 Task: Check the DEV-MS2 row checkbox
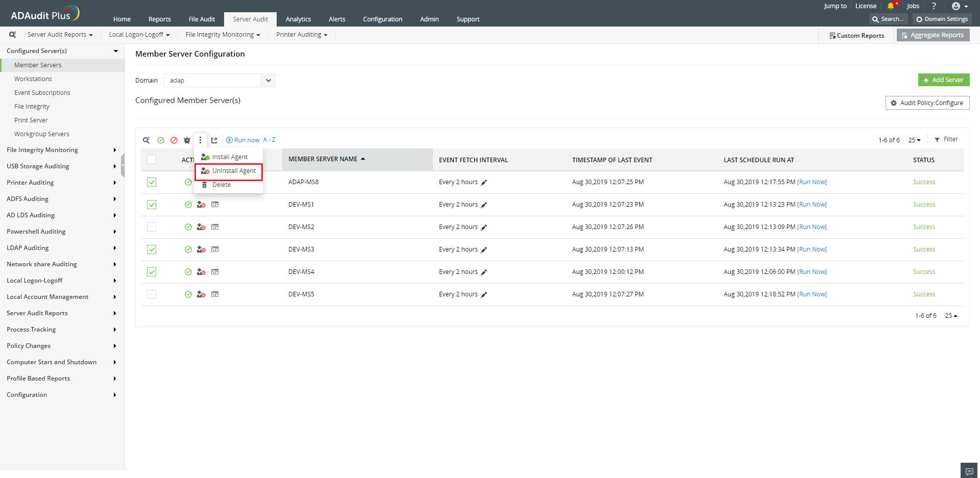tap(152, 227)
